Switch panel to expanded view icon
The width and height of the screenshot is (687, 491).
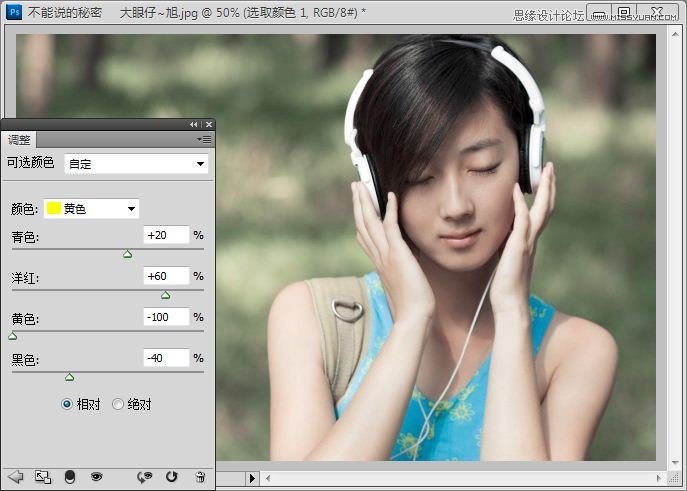(x=43, y=477)
